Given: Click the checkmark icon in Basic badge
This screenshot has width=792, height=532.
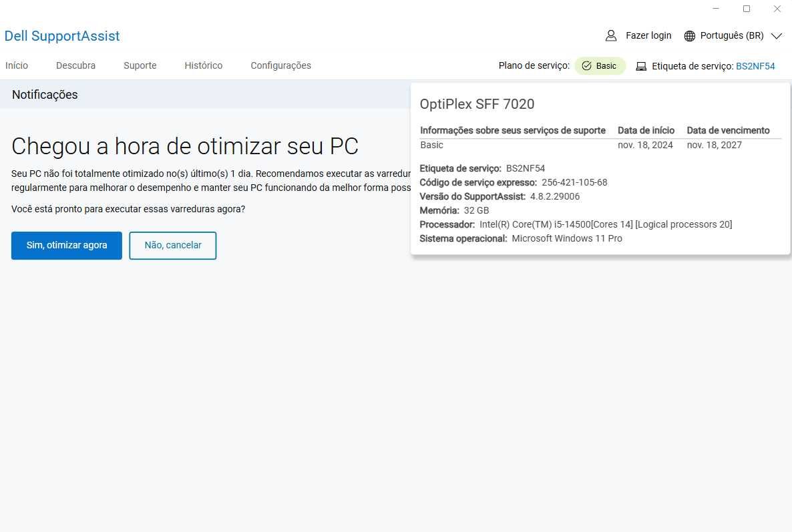Looking at the screenshot, I should point(586,65).
